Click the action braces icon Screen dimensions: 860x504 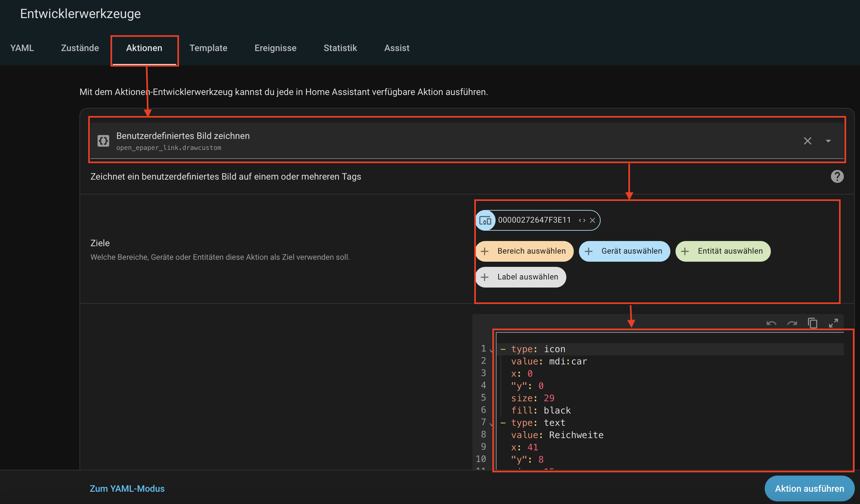103,141
